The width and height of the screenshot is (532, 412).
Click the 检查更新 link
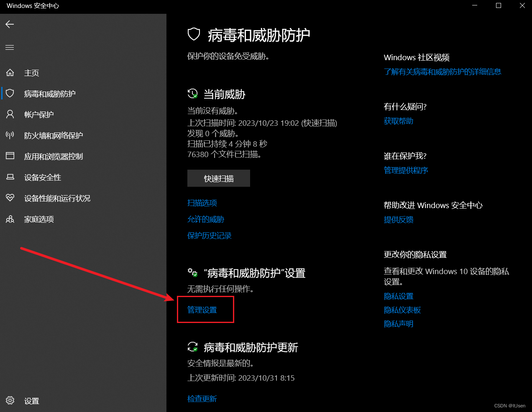(x=202, y=399)
